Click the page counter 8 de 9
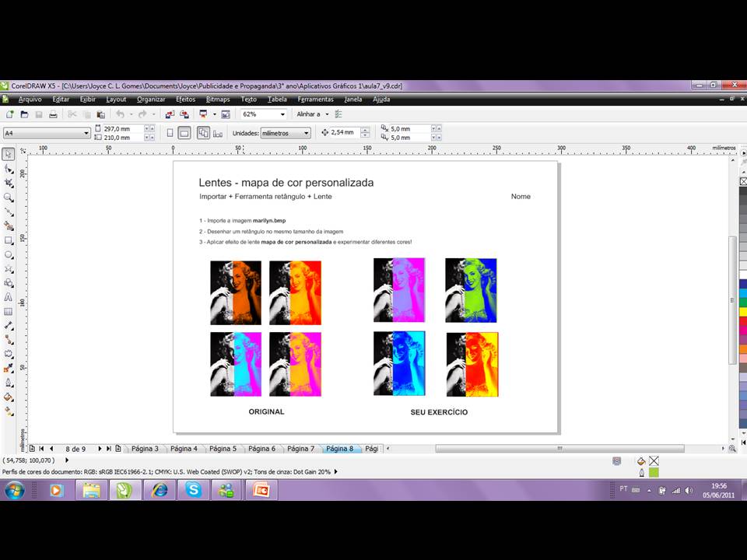This screenshot has height=560, width=747. 75,449
